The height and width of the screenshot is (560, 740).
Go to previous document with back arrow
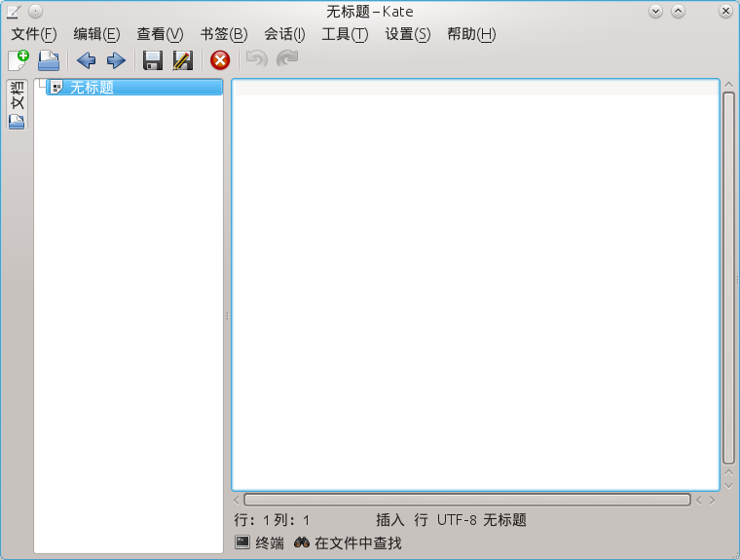(x=86, y=60)
